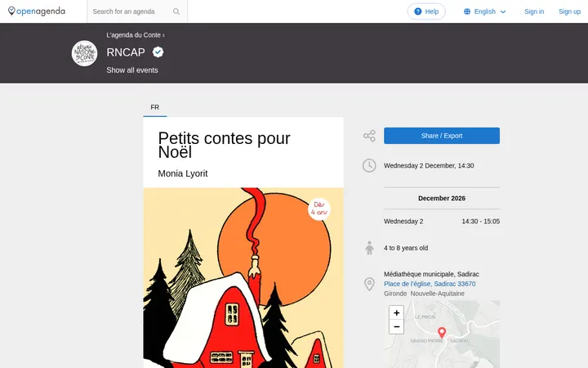This screenshot has width=588, height=368.
Task: Select Monia Lyorit subtitle
Action: click(x=183, y=173)
